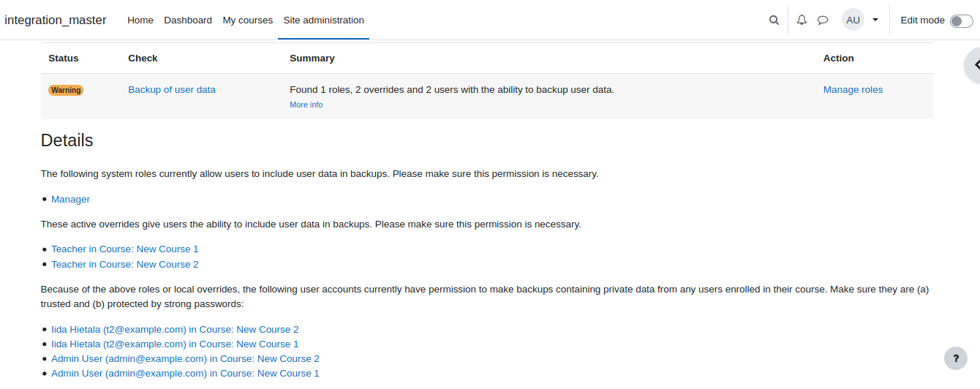Open Teacher in Course: New Course 1
The height and width of the screenshot is (389, 980).
tap(125, 249)
